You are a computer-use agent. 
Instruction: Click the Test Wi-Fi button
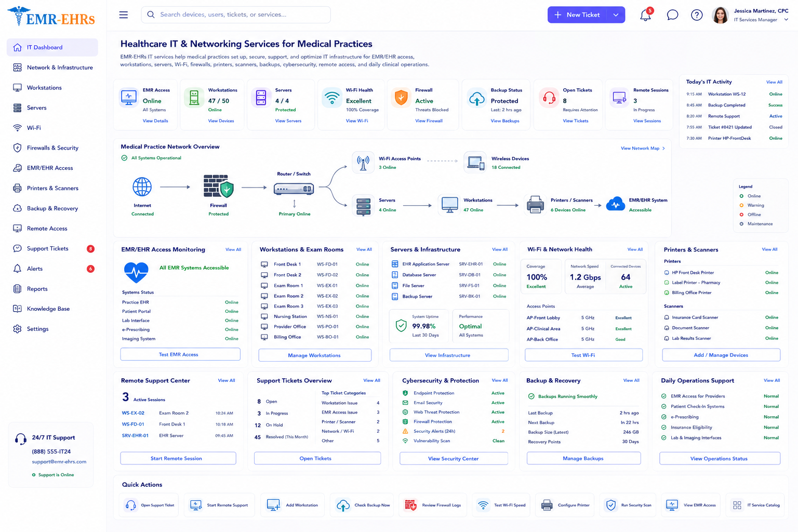tap(583, 355)
